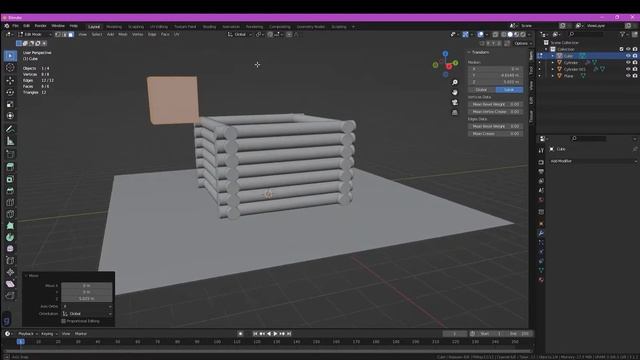Open the Render menu

40,26
